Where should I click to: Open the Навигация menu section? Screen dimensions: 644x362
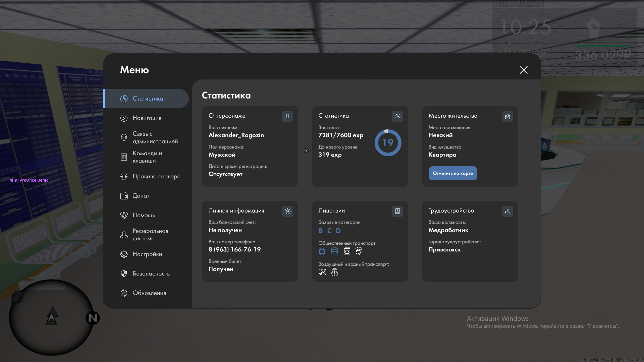pos(147,118)
